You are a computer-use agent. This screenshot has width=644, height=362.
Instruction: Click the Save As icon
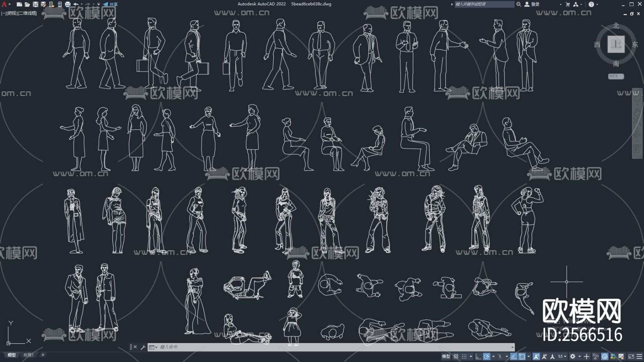click(43, 4)
